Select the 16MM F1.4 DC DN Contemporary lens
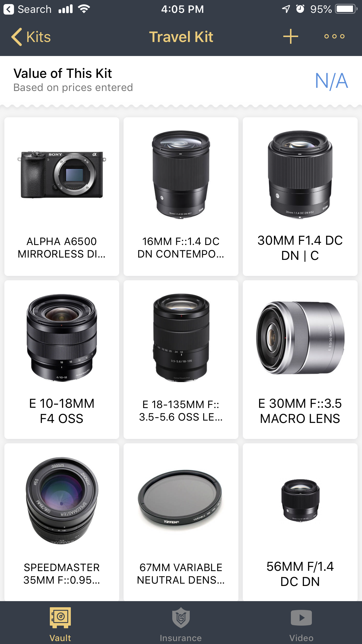 181,197
